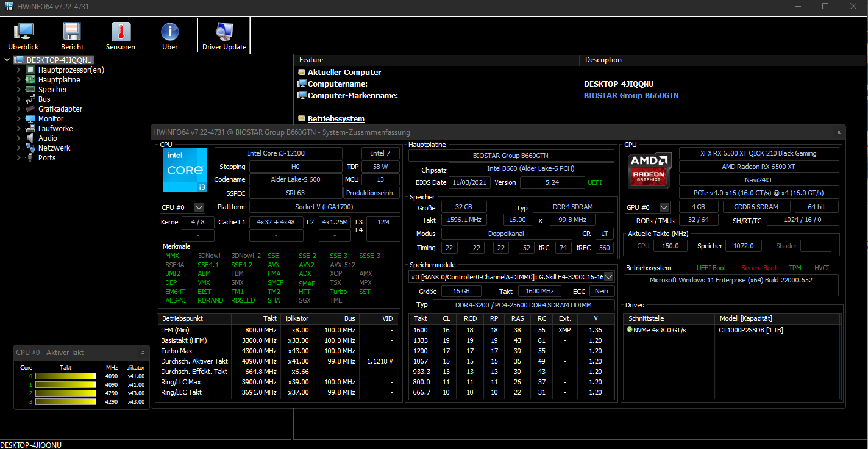The image size is (868, 449).
Task: Click the AVX-512 feature flag
Action: [343, 265]
